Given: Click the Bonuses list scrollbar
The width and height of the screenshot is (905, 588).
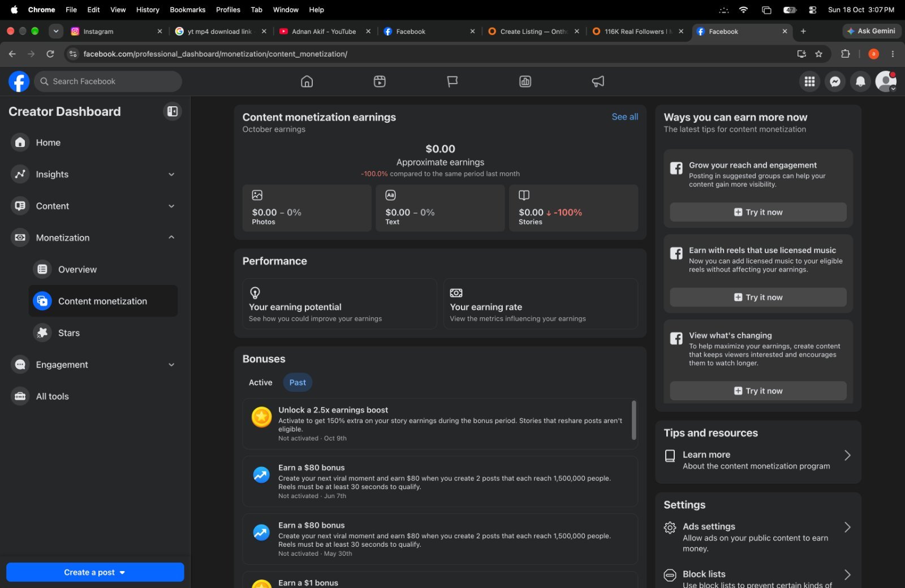Looking at the screenshot, I should (x=633, y=420).
